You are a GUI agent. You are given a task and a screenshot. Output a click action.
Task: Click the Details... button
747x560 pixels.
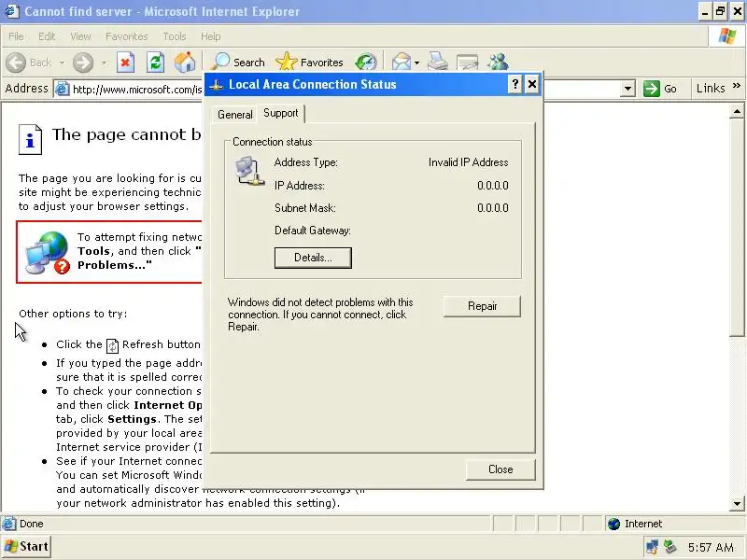[x=313, y=258]
